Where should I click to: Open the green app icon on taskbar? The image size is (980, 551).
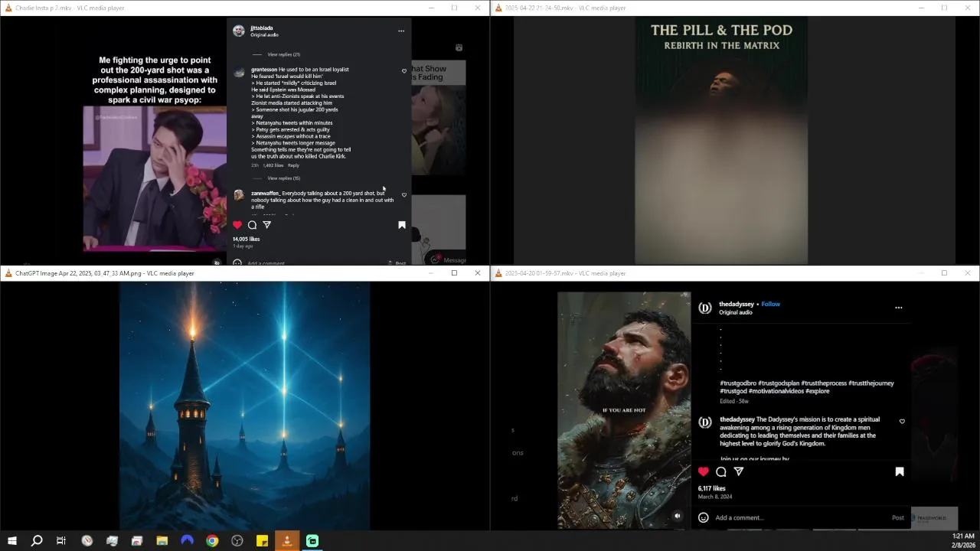[312, 541]
